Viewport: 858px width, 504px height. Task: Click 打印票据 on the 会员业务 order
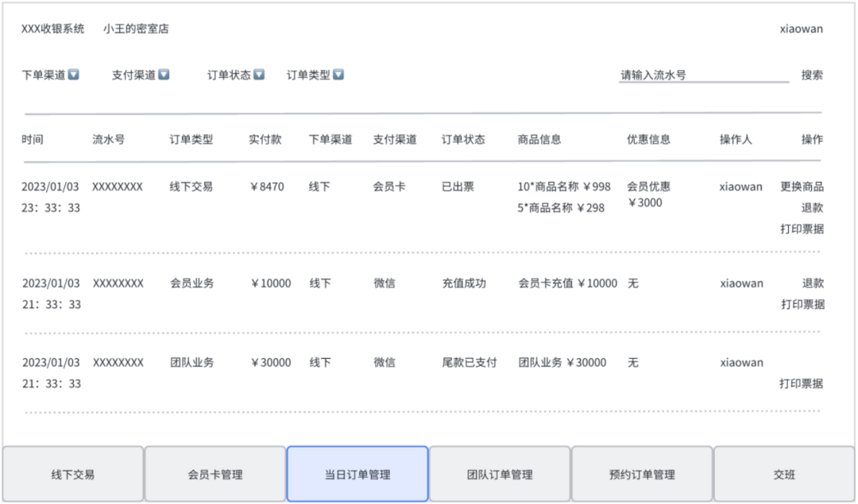point(804,304)
